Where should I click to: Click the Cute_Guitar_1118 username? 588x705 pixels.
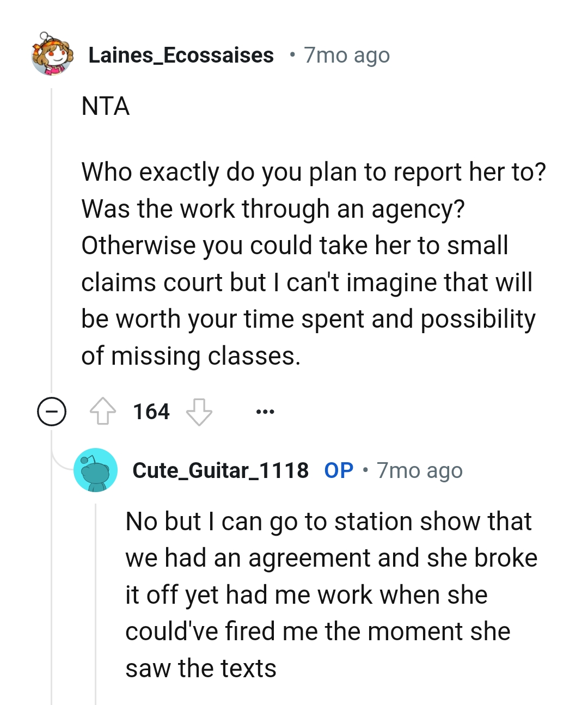(x=220, y=470)
